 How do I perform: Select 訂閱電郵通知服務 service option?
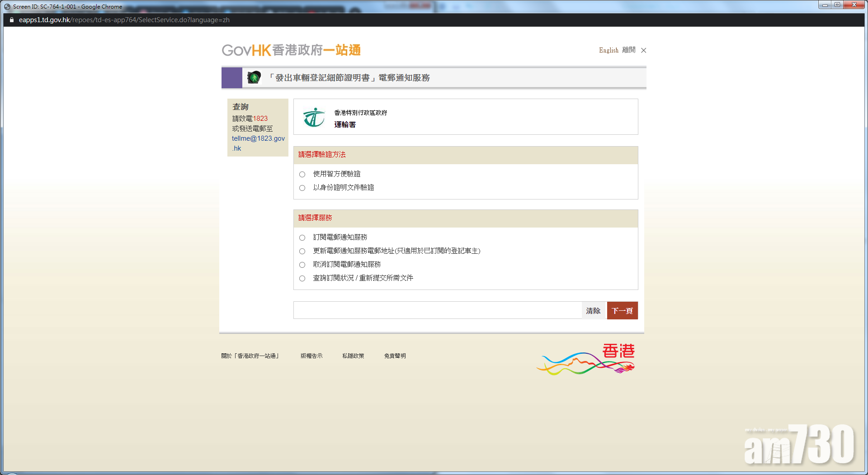pos(302,237)
